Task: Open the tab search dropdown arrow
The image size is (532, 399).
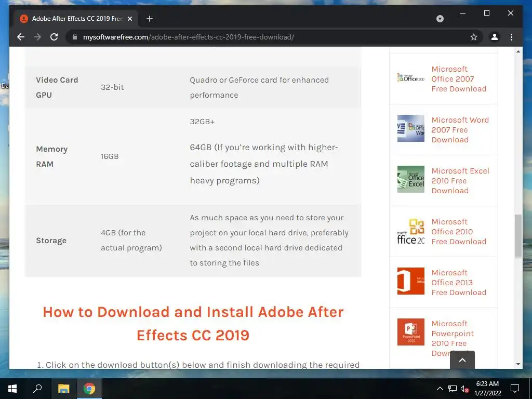Action: coord(440,19)
